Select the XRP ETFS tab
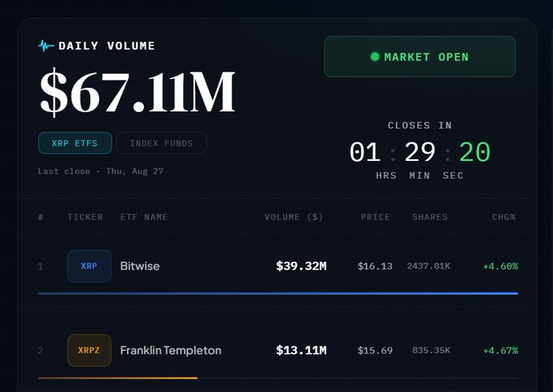553x392 pixels. pyautogui.click(x=75, y=143)
